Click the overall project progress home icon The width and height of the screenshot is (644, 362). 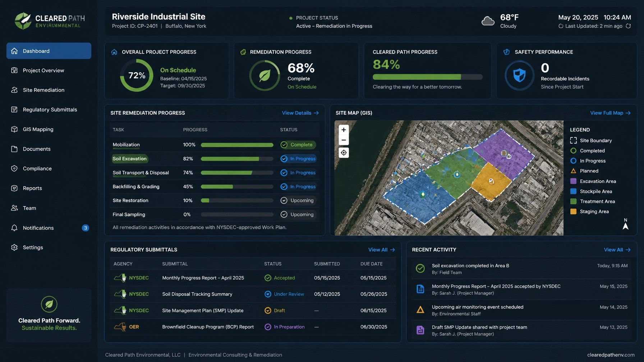(x=114, y=52)
